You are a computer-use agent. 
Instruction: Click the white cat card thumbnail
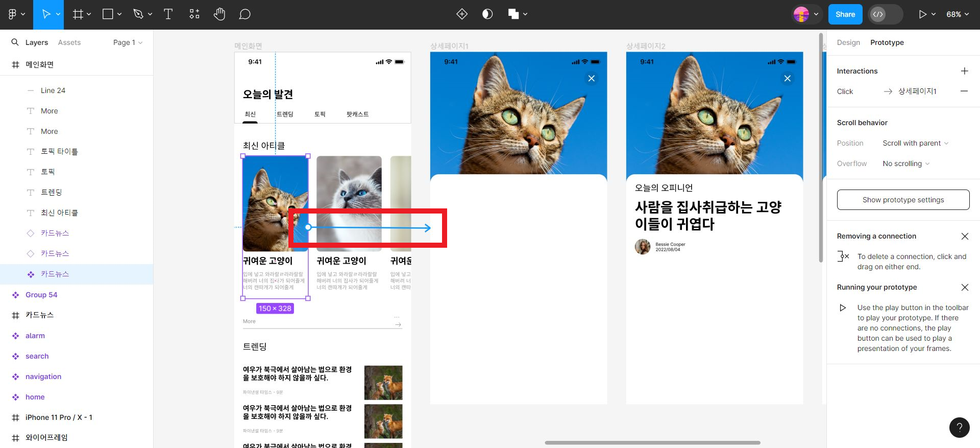coord(349,203)
